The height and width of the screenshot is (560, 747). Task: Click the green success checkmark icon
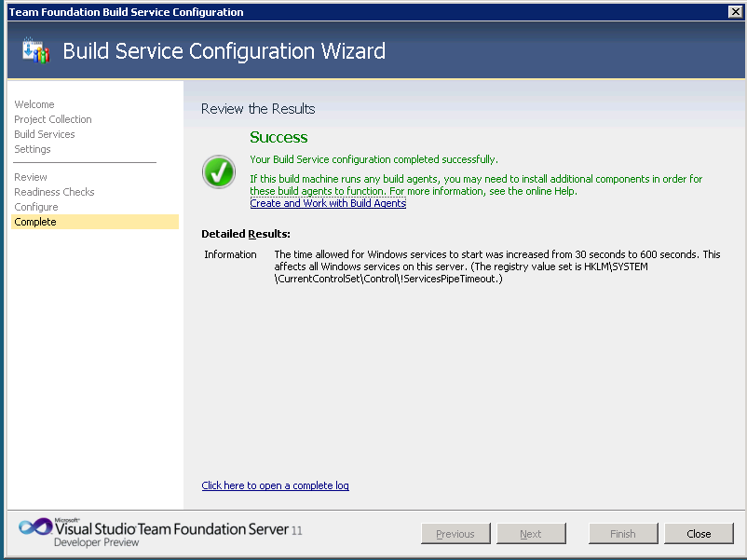[219, 171]
